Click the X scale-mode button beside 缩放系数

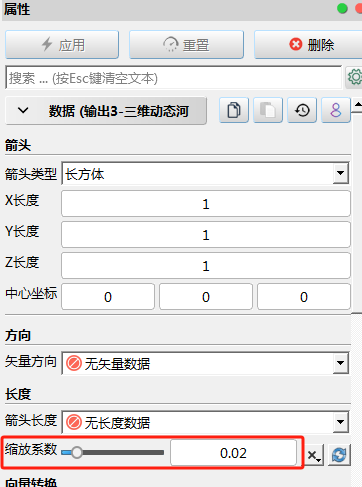point(313,455)
